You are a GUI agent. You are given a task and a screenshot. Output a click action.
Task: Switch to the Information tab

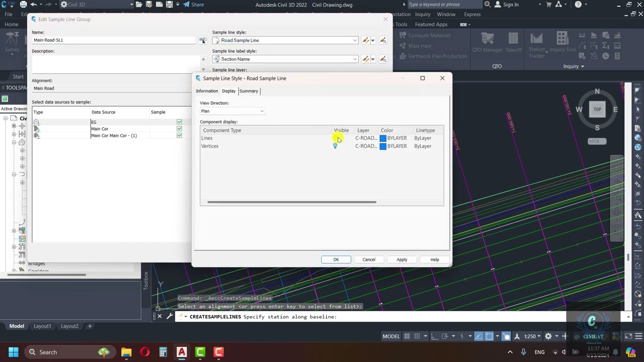(207, 91)
